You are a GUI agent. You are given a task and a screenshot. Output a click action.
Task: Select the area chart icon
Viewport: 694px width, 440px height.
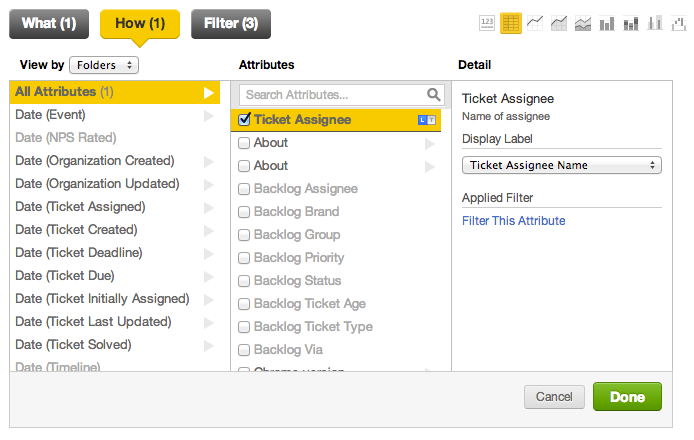point(560,22)
